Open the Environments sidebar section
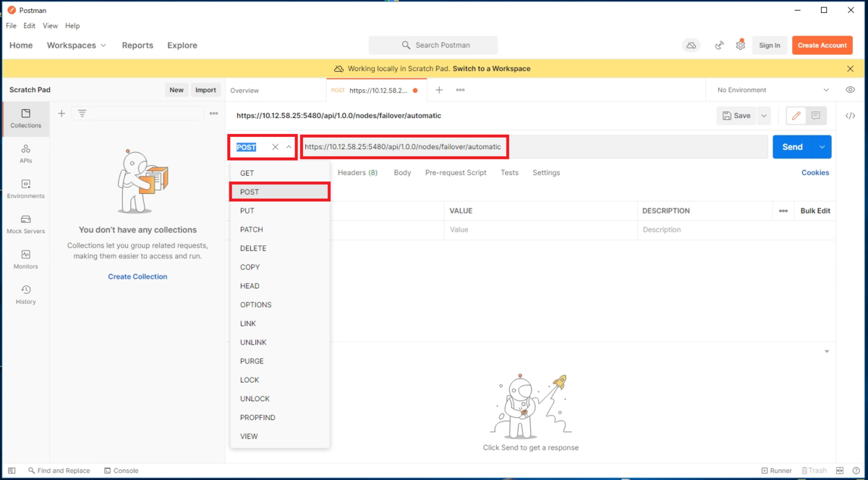The height and width of the screenshot is (480, 868). coord(25,189)
